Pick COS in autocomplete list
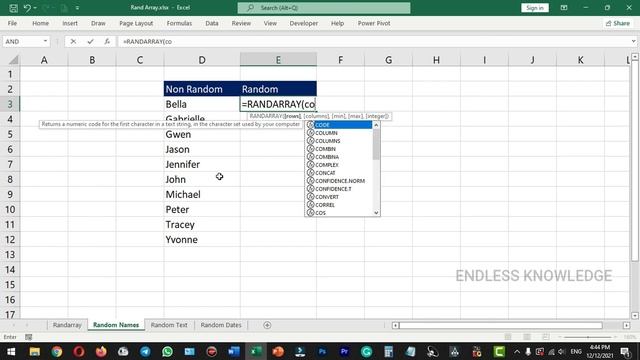Viewport: 640px width, 360px height. 339,213
